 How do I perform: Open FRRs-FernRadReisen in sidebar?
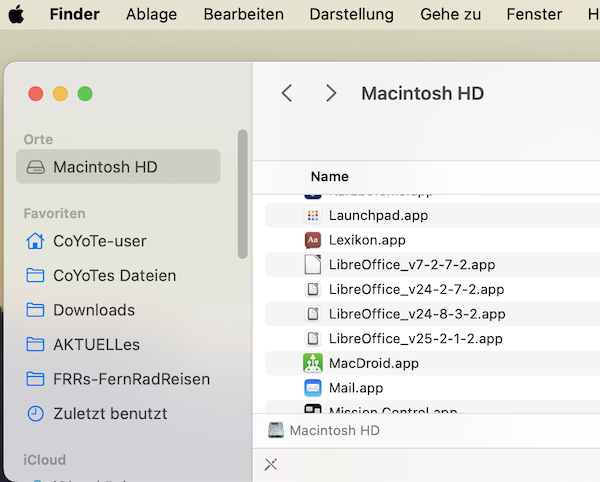tap(118, 379)
